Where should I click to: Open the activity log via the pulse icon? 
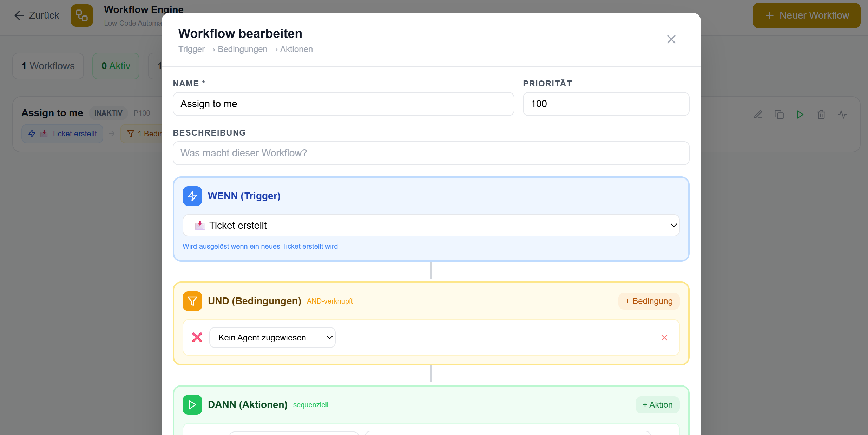tap(843, 115)
